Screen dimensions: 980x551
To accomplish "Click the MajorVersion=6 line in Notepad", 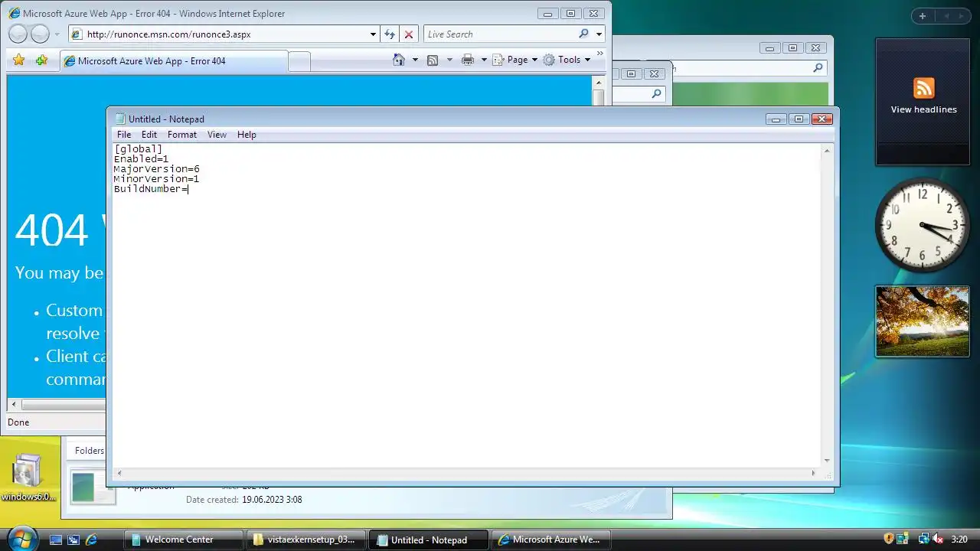I will pyautogui.click(x=156, y=169).
